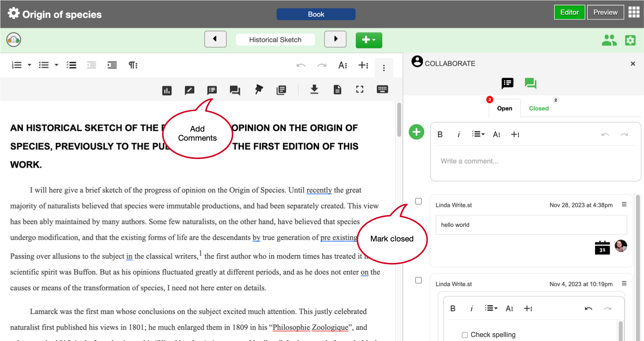
Task: Click the Preview button
Action: tap(605, 12)
